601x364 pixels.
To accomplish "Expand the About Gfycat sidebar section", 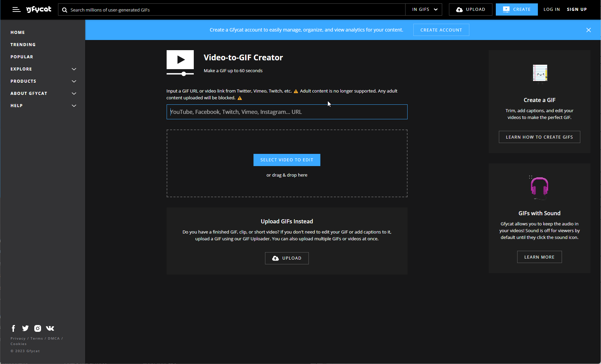I will [x=74, y=94].
